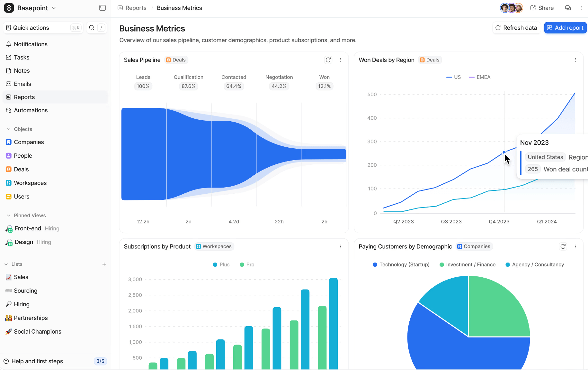Open the Design Hiring pinned view
Screen dimensions: 588x370
pos(55,242)
